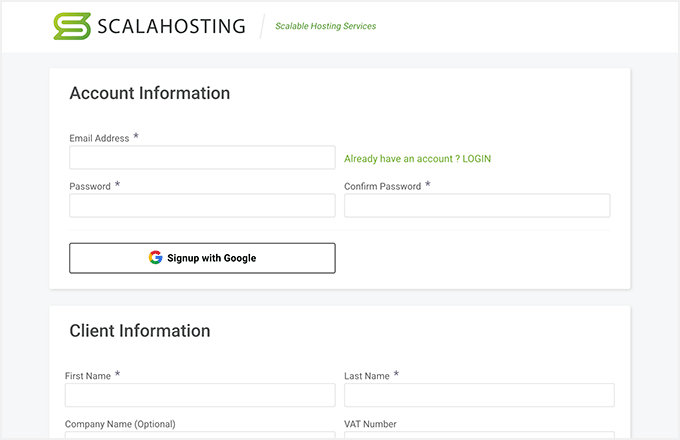Click the Client Information heading
Image resolution: width=680 pixels, height=440 pixels.
[140, 331]
